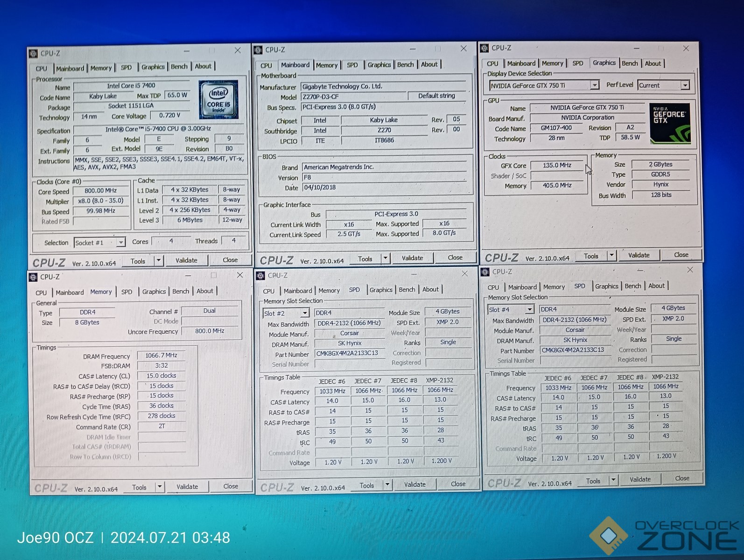744x560 pixels.
Task: Click Validate in the DDR4 Timings memory window
Action: 187,487
